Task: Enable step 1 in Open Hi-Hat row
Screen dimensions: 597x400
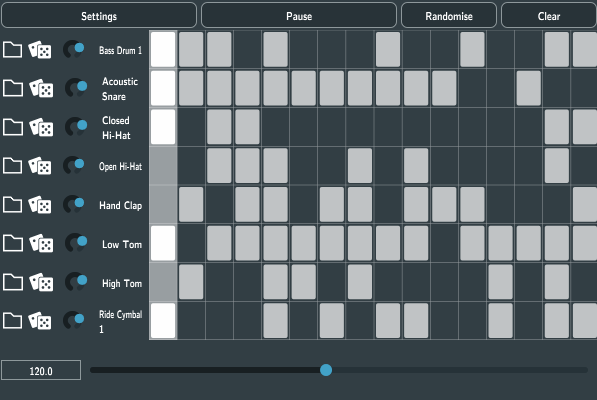Action: pos(163,166)
